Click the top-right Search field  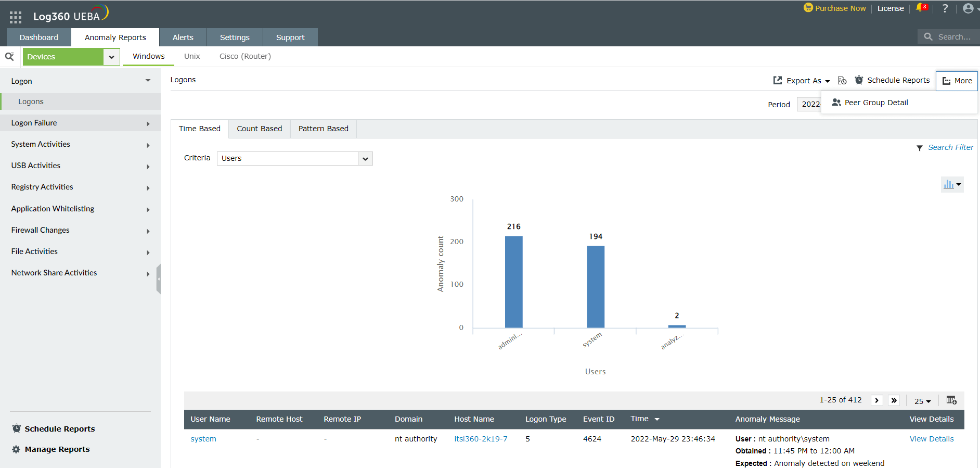[953, 37]
